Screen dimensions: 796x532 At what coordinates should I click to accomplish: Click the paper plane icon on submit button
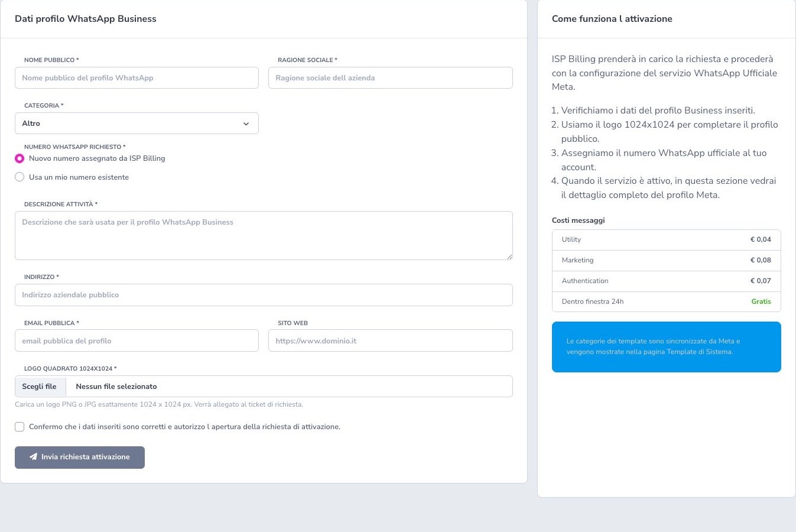pyautogui.click(x=33, y=457)
